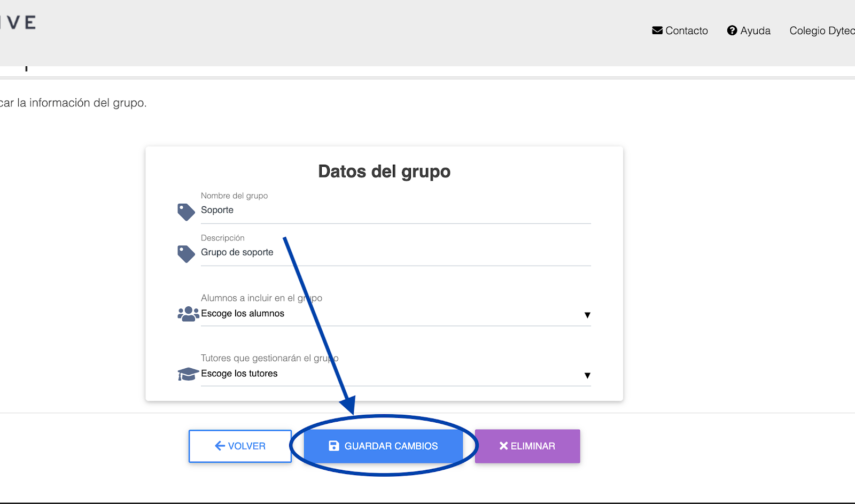
Task: Click the envelope icon next to Contacto
Action: click(x=657, y=30)
